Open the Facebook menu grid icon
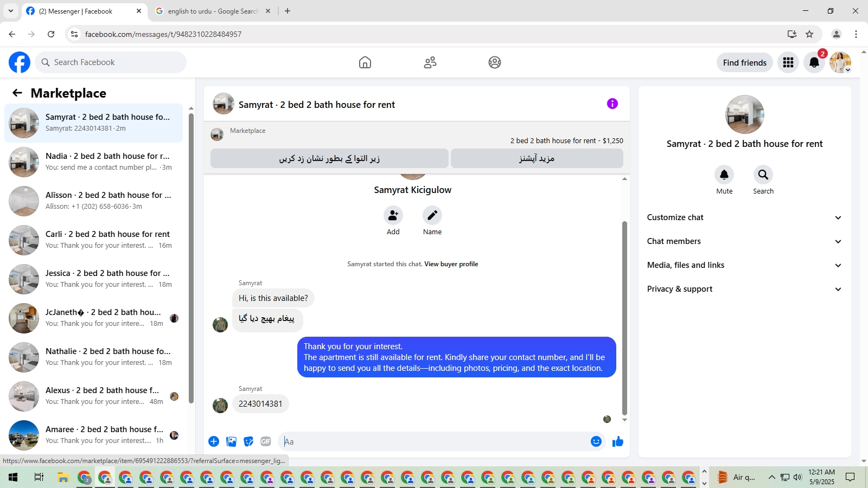The width and height of the screenshot is (868, 488). click(788, 62)
